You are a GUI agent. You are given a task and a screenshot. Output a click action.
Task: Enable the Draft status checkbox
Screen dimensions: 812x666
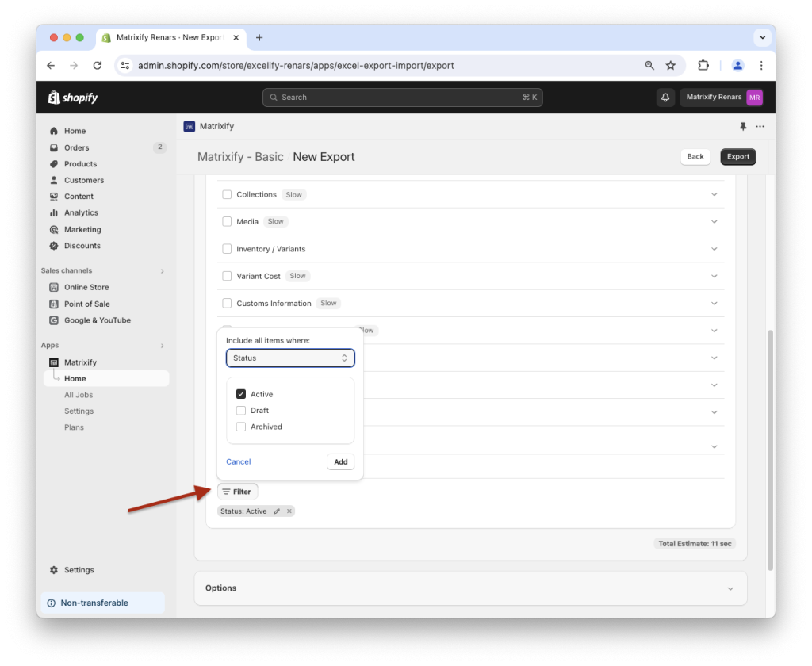pyautogui.click(x=240, y=410)
